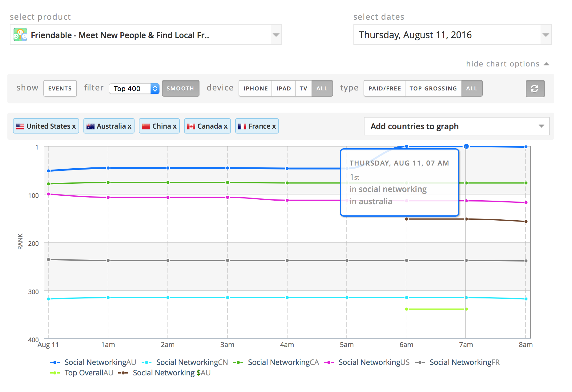Remove France from the graph

pos(274,126)
